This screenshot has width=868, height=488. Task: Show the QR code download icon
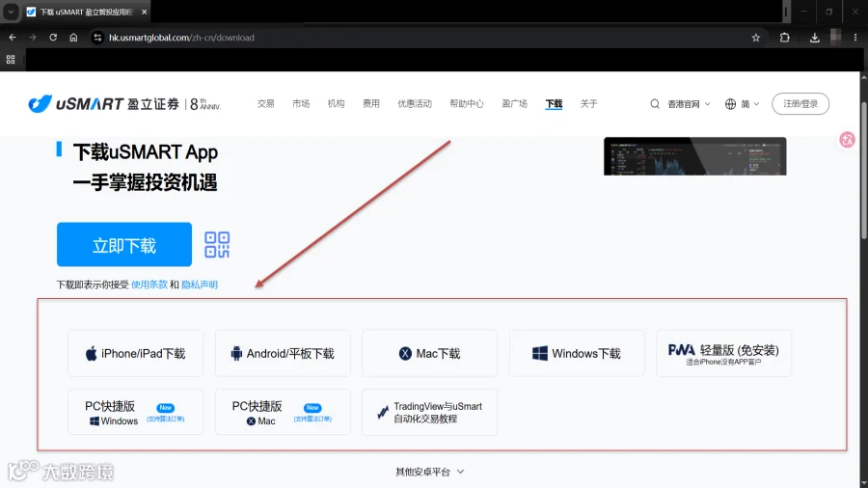click(x=217, y=245)
